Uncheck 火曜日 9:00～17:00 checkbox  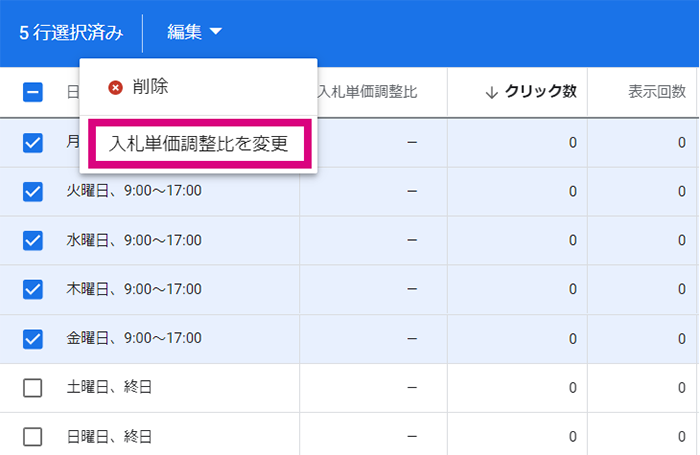(33, 192)
